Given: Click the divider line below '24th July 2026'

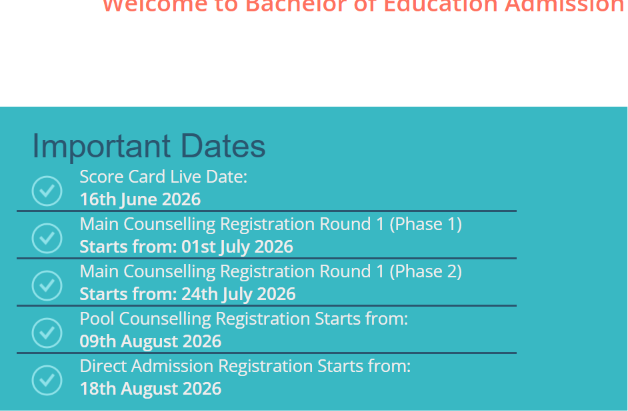Looking at the screenshot, I should [x=267, y=306].
